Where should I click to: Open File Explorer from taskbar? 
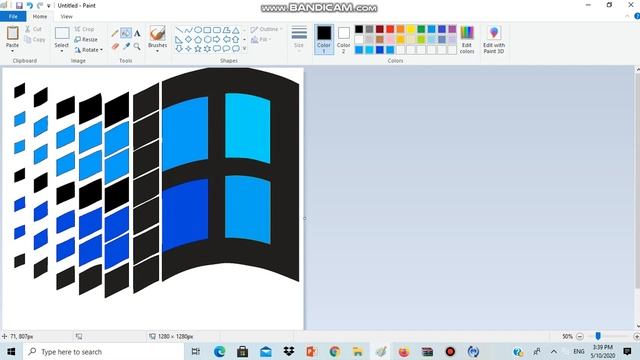coord(358,351)
